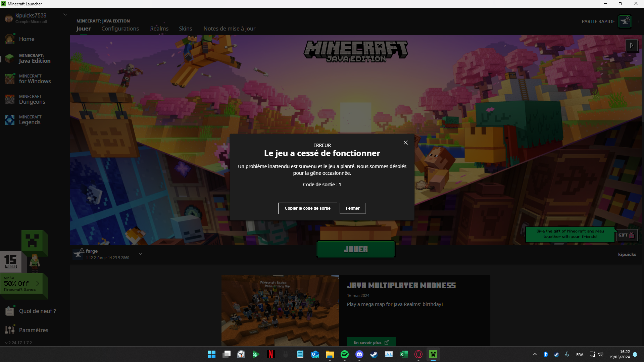Click the launcher version v.2.24.17-1.7.2 text
The height and width of the screenshot is (362, 644).
19,343
